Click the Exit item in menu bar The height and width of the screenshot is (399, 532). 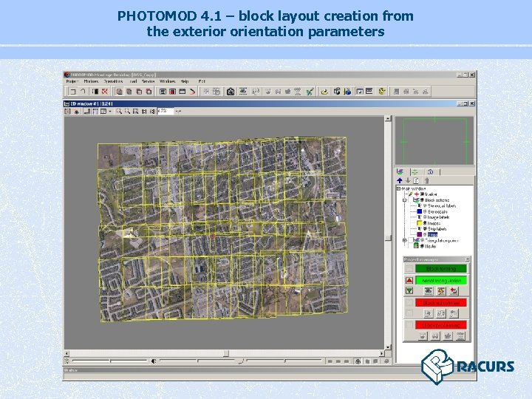pos(202,81)
